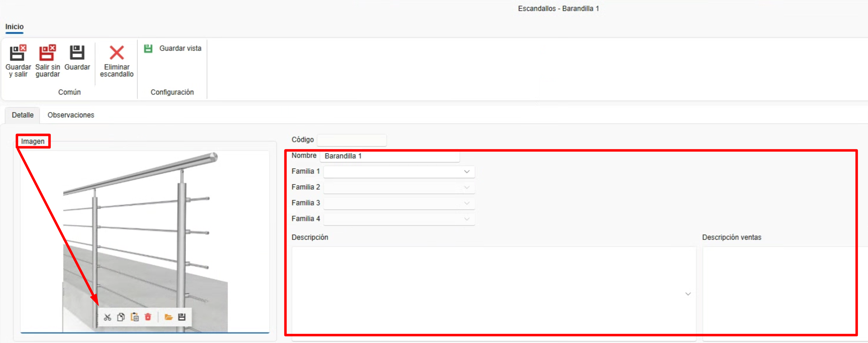
Task: Expand the Familia 1 dropdown
Action: [466, 172]
